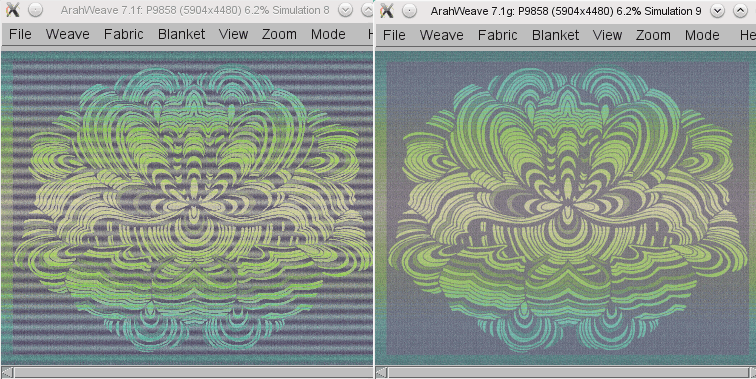
Task: Click down-arrow button in left window title bar
Action: pos(345,10)
